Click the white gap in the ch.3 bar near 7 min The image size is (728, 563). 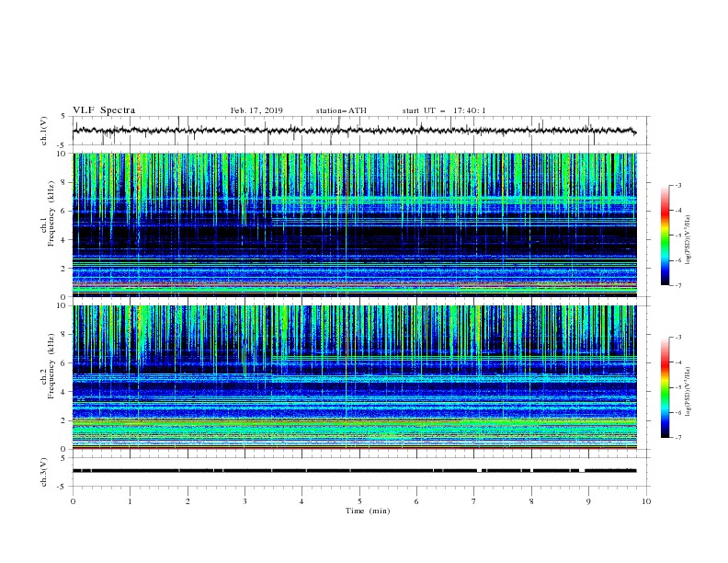[x=479, y=471]
